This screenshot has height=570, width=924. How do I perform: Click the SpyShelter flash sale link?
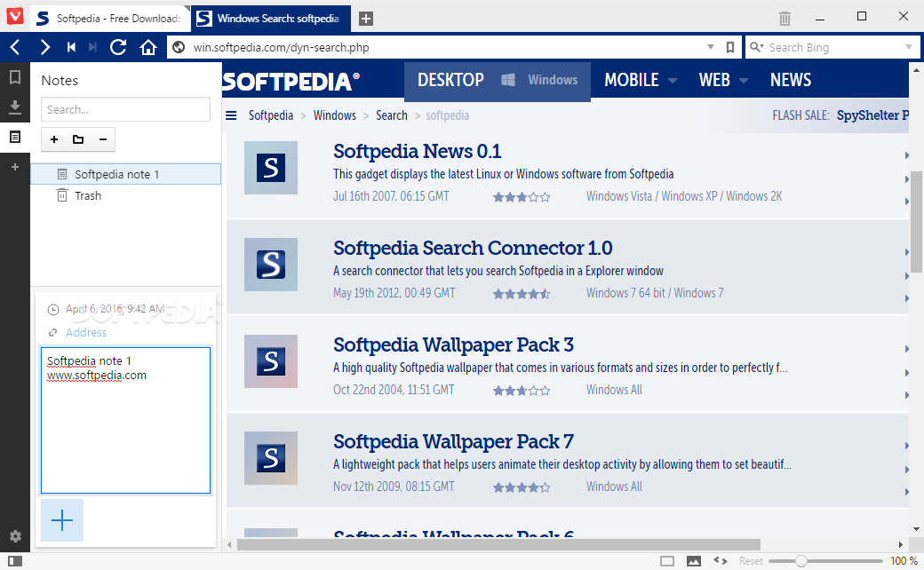tap(872, 115)
